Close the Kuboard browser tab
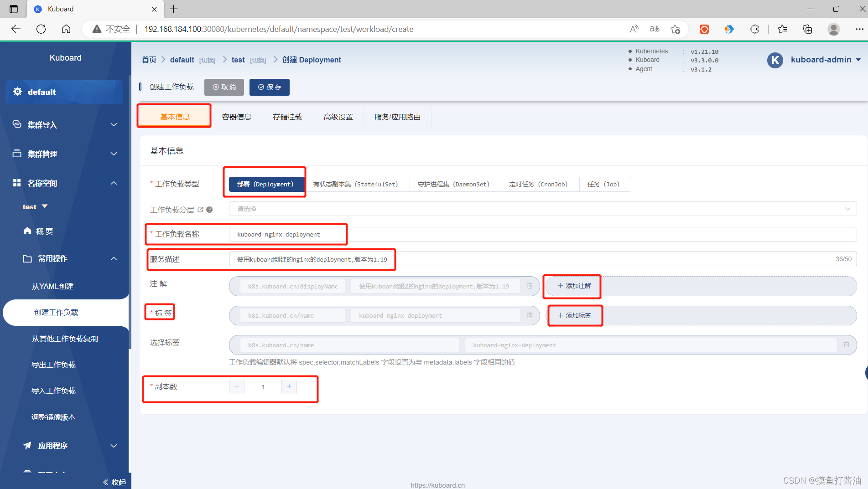Viewport: 868px width, 489px height. 154,9
